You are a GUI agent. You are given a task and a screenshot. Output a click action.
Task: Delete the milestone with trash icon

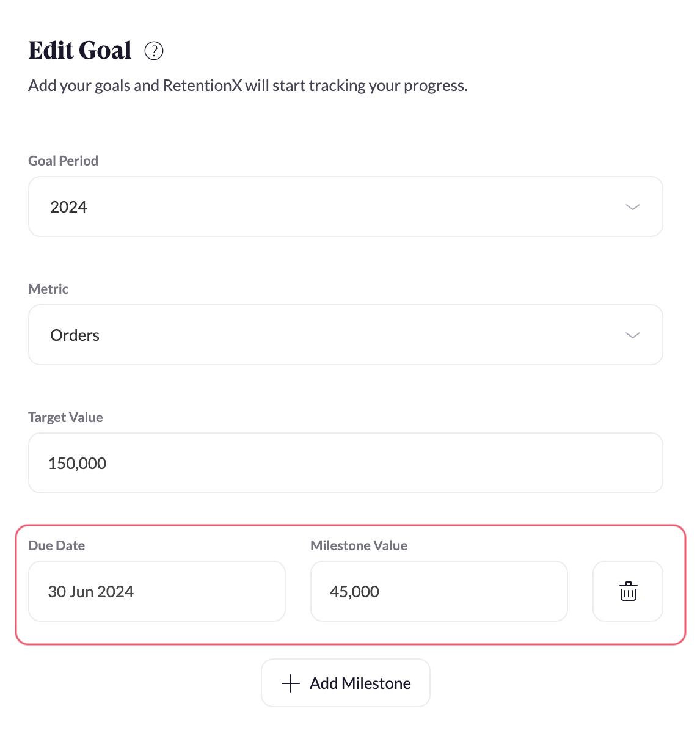(628, 591)
